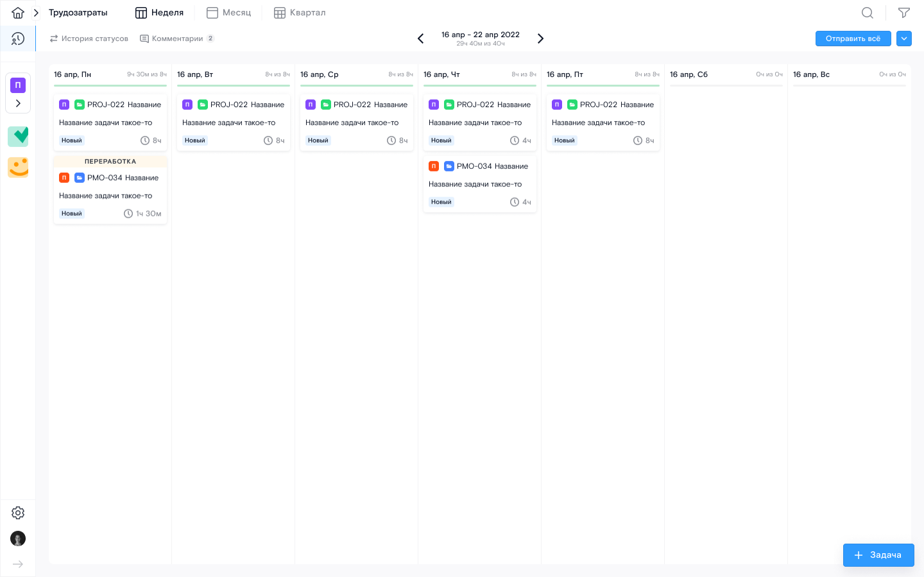Expand the sidebar with the bottom arrow
Image resolution: width=924 pixels, height=577 pixels.
(18, 564)
